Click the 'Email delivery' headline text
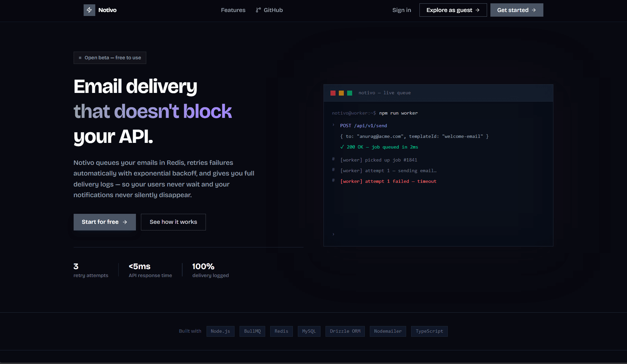The height and width of the screenshot is (364, 627). point(135,87)
